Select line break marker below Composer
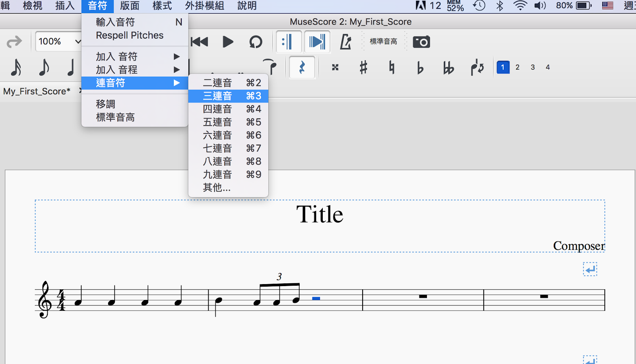Image resolution: width=636 pixels, height=364 pixels. point(590,269)
